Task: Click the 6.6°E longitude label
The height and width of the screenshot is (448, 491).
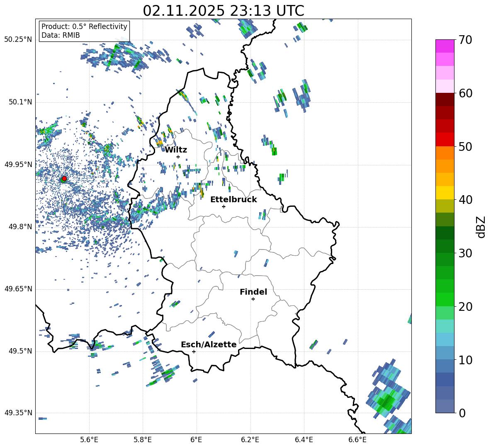Action: pos(357,440)
